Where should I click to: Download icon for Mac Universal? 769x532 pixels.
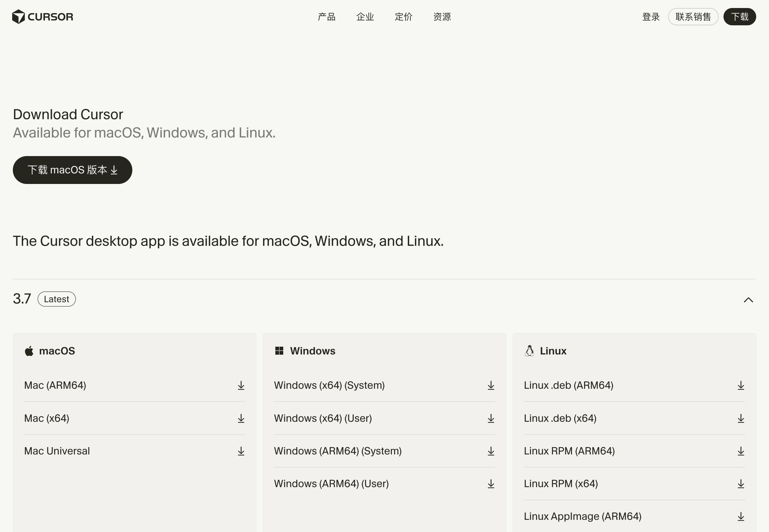(241, 451)
